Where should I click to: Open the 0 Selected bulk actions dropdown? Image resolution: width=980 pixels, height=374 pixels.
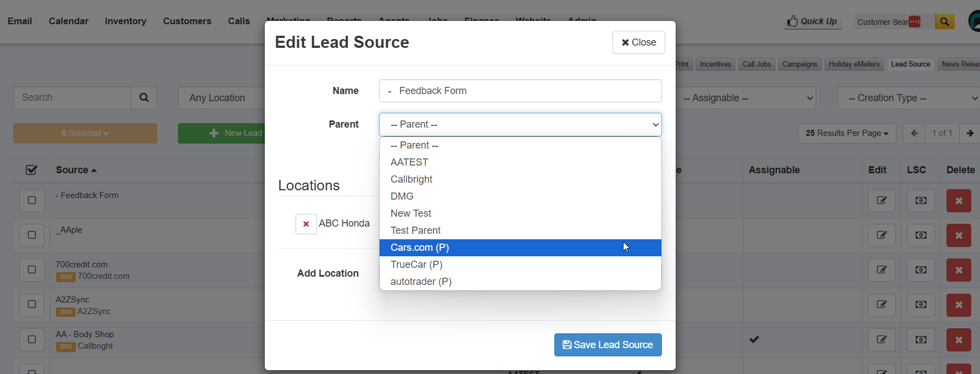85,133
